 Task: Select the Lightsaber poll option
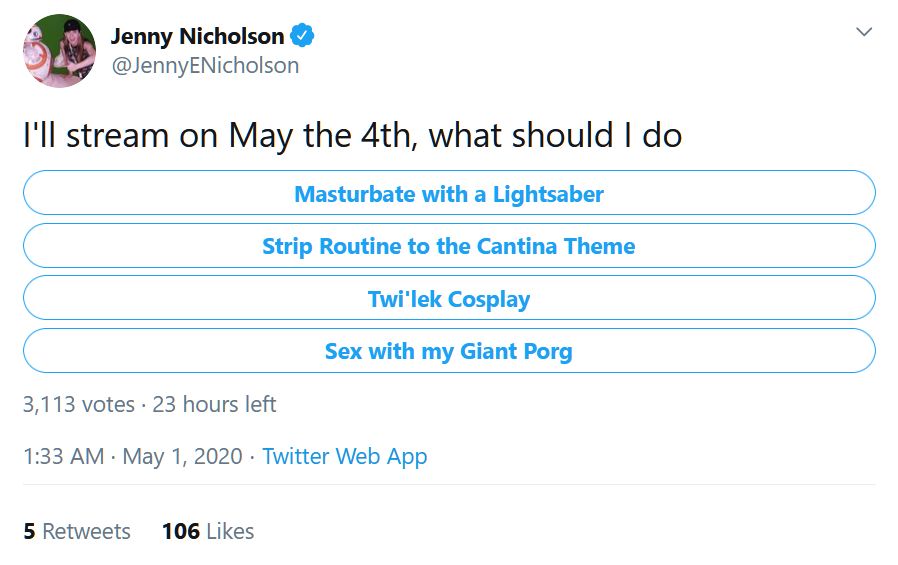(449, 193)
